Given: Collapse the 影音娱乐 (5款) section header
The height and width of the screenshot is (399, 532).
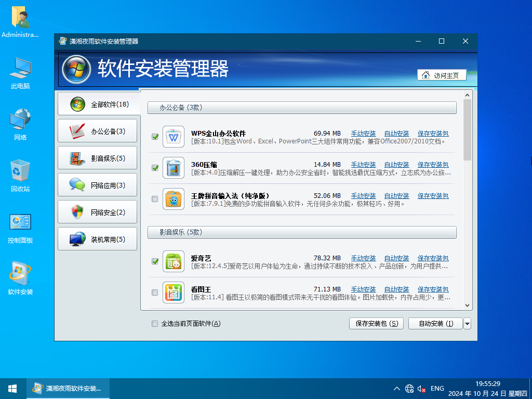Looking at the screenshot, I should click(302, 232).
